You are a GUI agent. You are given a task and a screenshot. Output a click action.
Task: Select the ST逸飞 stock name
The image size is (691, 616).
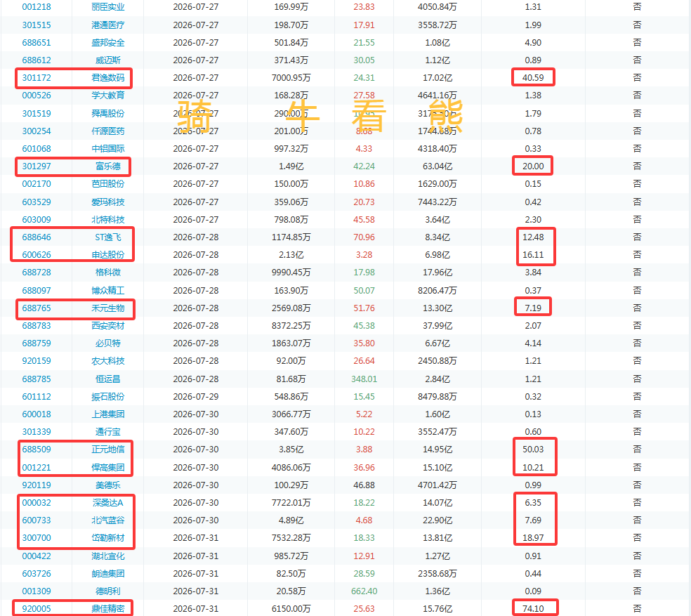point(108,237)
